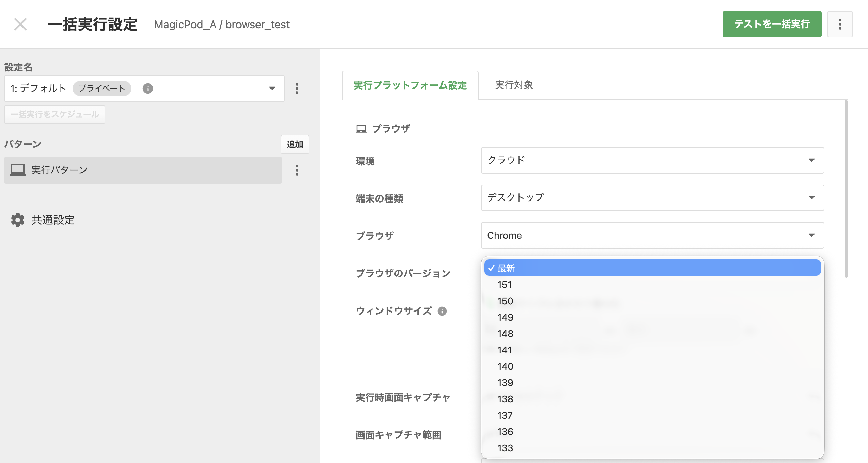Open the 設定名 デフォルト dropdown

pos(144,89)
